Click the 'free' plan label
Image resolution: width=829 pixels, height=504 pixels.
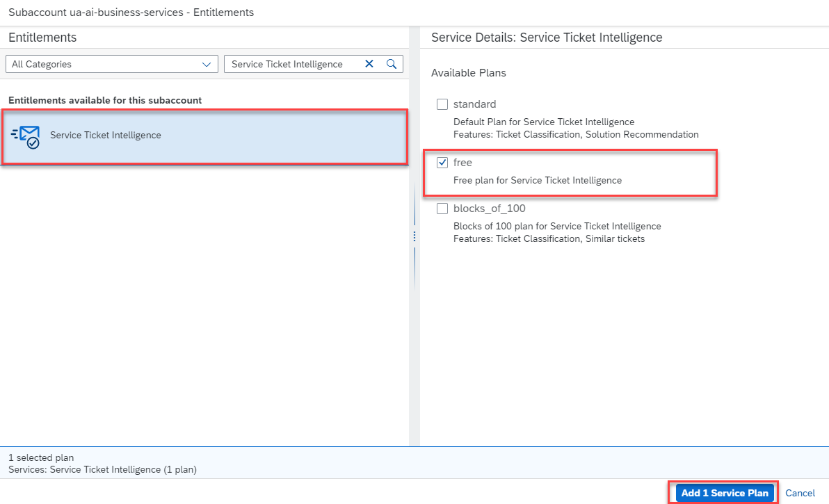pyautogui.click(x=462, y=163)
